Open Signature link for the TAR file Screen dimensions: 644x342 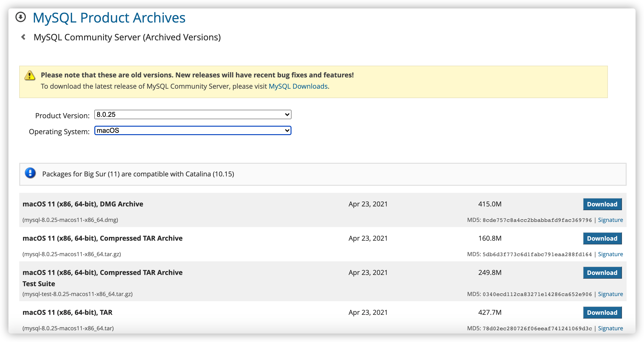(610, 328)
